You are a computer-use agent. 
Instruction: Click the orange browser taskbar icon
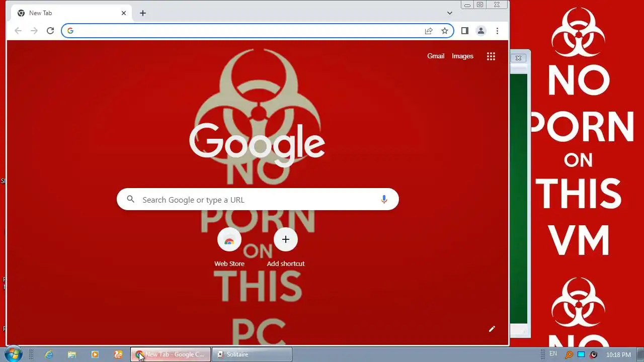(118, 354)
